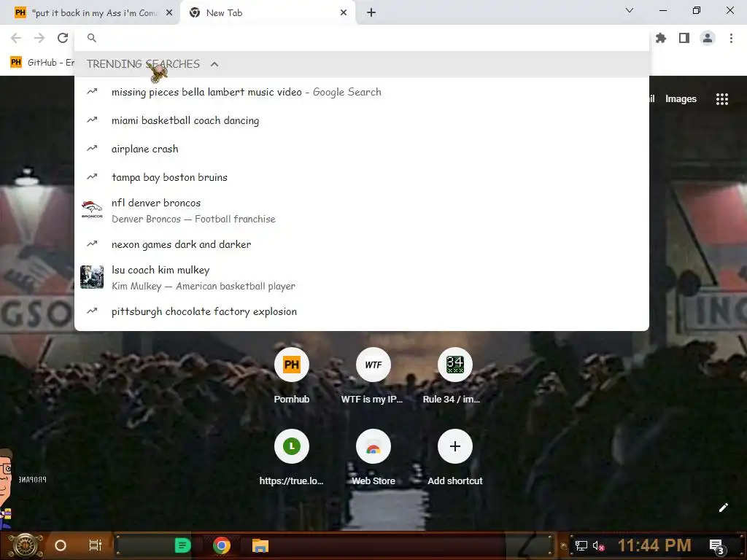
Task: Click the 11:44 PM taskbar clock
Action: (654, 545)
